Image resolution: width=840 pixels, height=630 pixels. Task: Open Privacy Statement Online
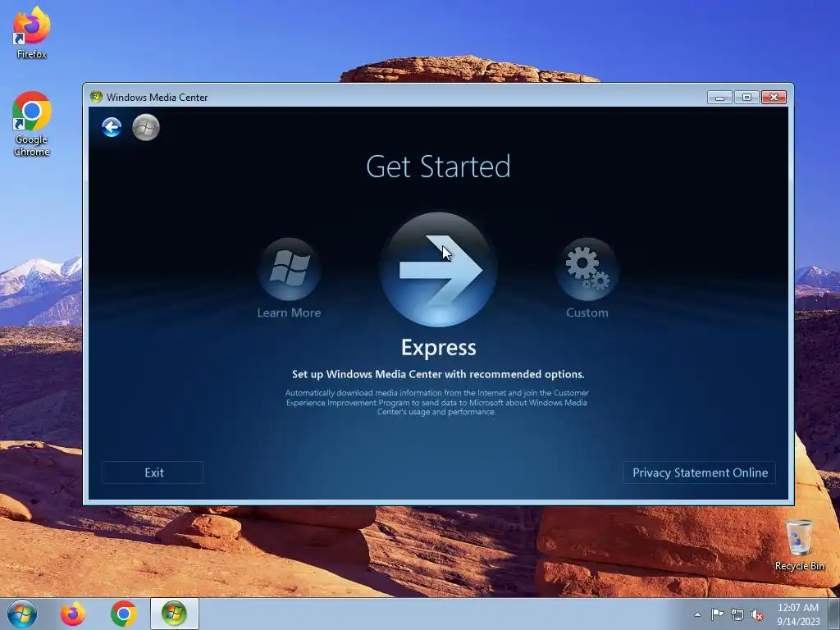pyautogui.click(x=700, y=472)
